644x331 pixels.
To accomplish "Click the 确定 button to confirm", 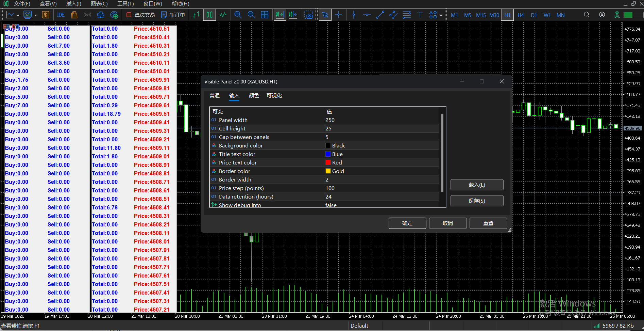I will (x=407, y=223).
